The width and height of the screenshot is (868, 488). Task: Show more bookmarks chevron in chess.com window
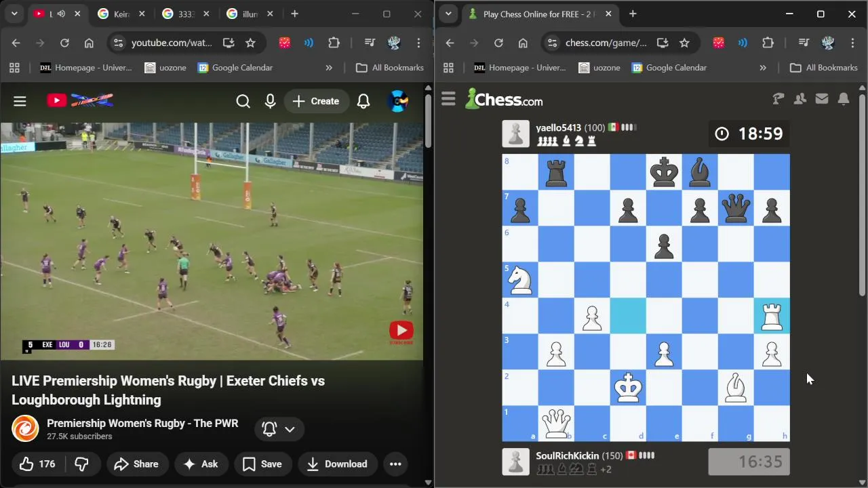(x=763, y=68)
